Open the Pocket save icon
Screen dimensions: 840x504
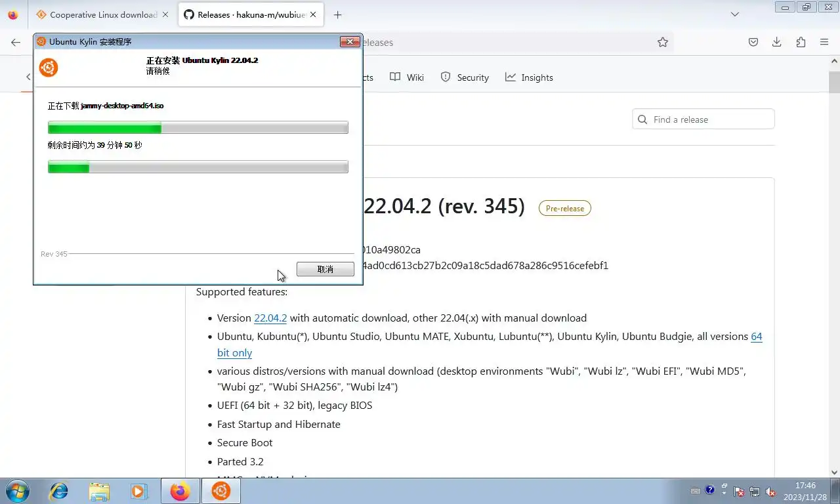[753, 42]
